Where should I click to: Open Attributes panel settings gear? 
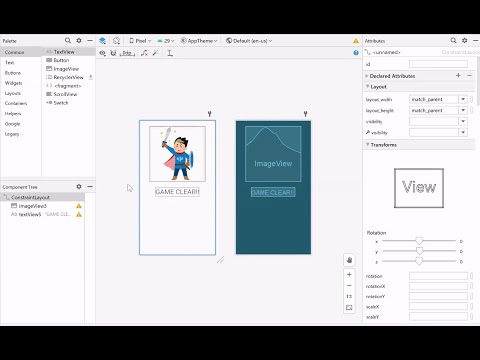tap(465, 40)
